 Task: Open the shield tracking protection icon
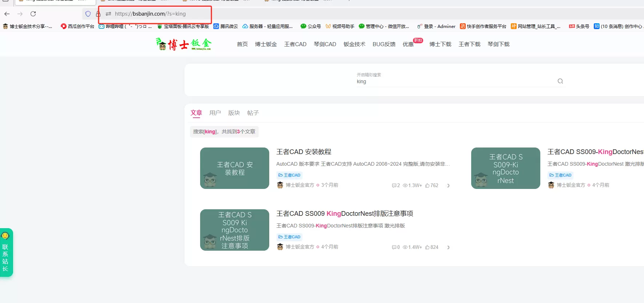[x=88, y=14]
